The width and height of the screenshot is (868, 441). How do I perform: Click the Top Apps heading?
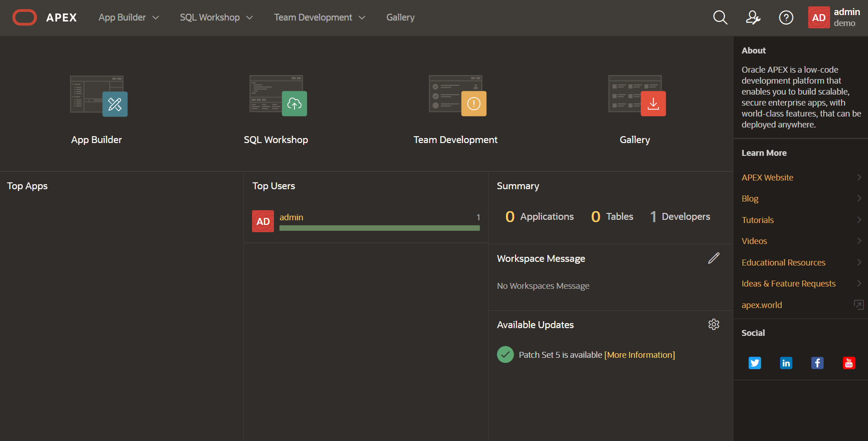pyautogui.click(x=27, y=186)
